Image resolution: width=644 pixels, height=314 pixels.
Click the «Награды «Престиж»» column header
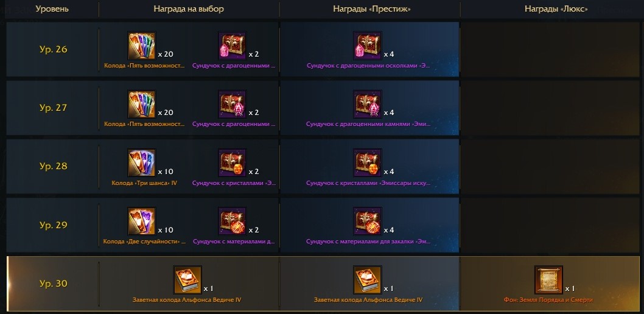click(x=372, y=9)
